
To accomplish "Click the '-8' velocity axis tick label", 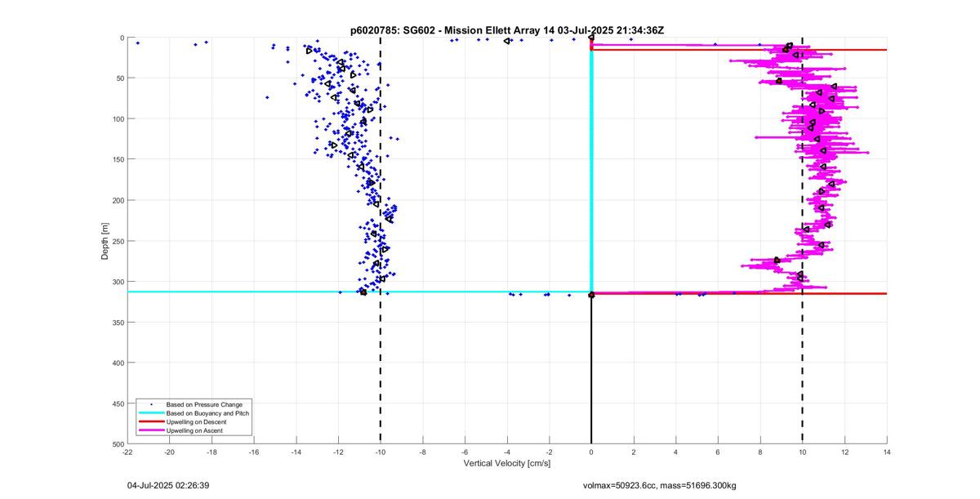I will (423, 452).
